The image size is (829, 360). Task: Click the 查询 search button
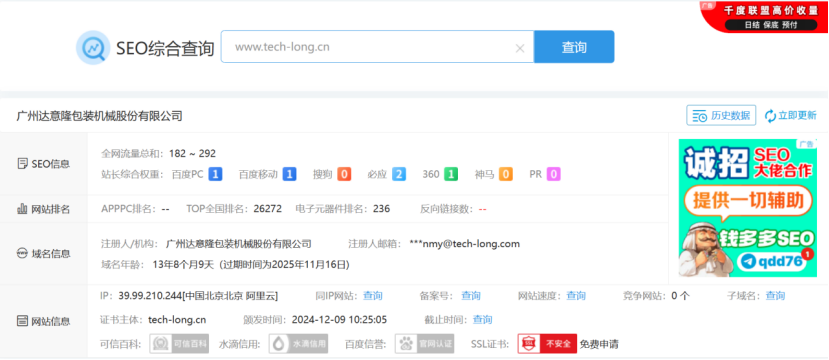pos(574,47)
